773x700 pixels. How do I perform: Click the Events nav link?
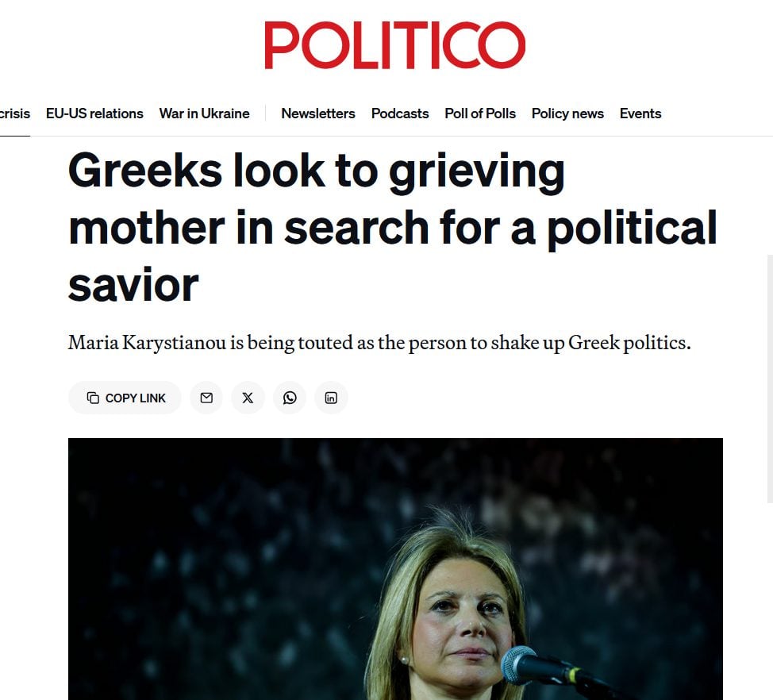pyautogui.click(x=640, y=113)
